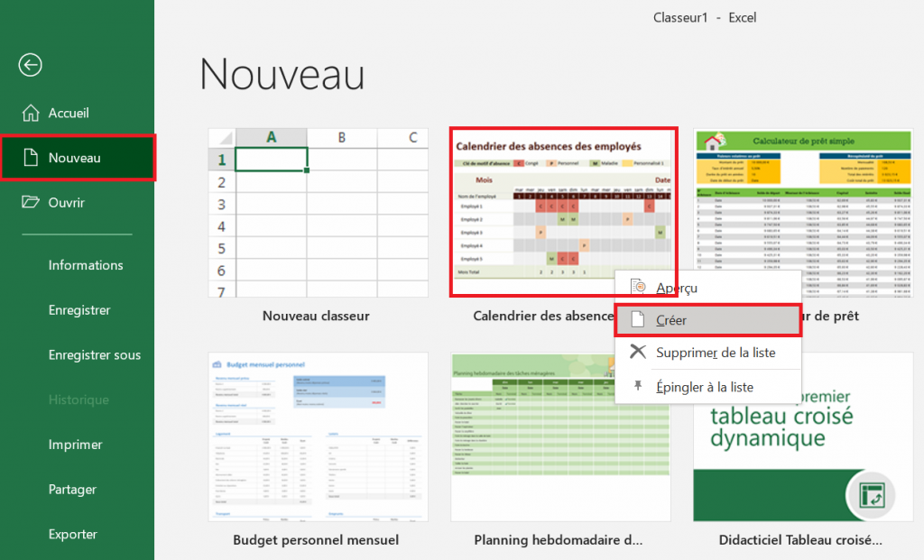Click the pivot table icon on Didacticiel thumbnail
Image resolution: width=924 pixels, height=560 pixels.
pos(871,495)
